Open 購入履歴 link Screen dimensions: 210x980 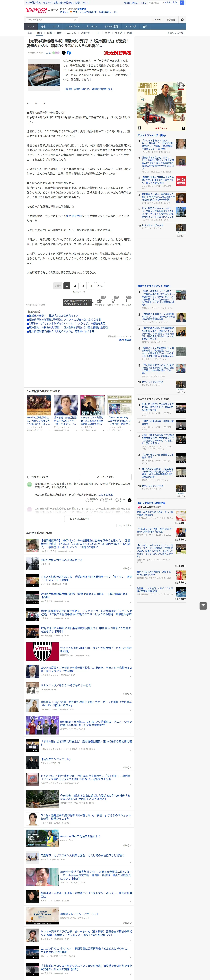click(171, 20)
